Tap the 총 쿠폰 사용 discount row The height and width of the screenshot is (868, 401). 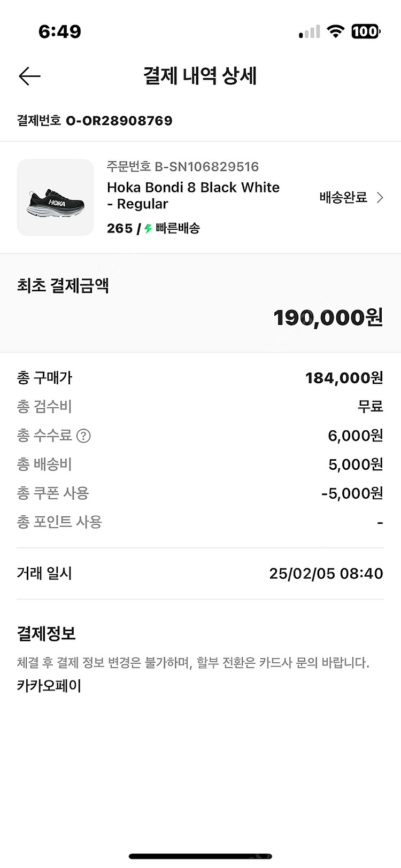pyautogui.click(x=200, y=493)
